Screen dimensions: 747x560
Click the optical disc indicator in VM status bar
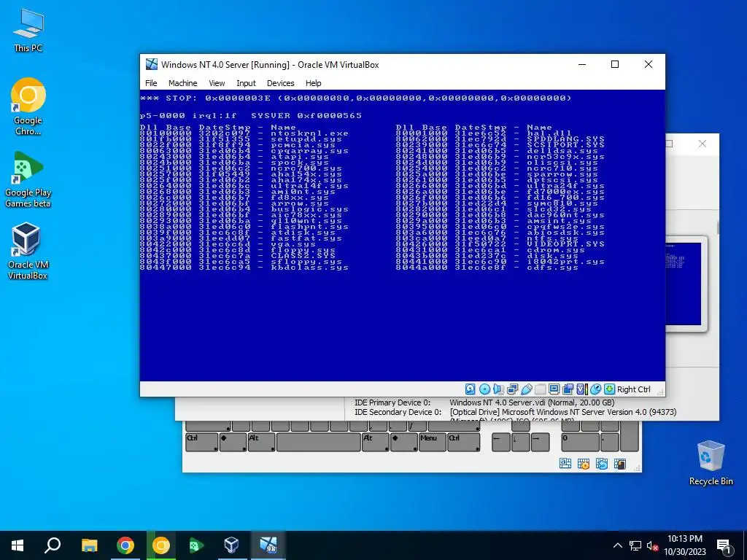[484, 389]
